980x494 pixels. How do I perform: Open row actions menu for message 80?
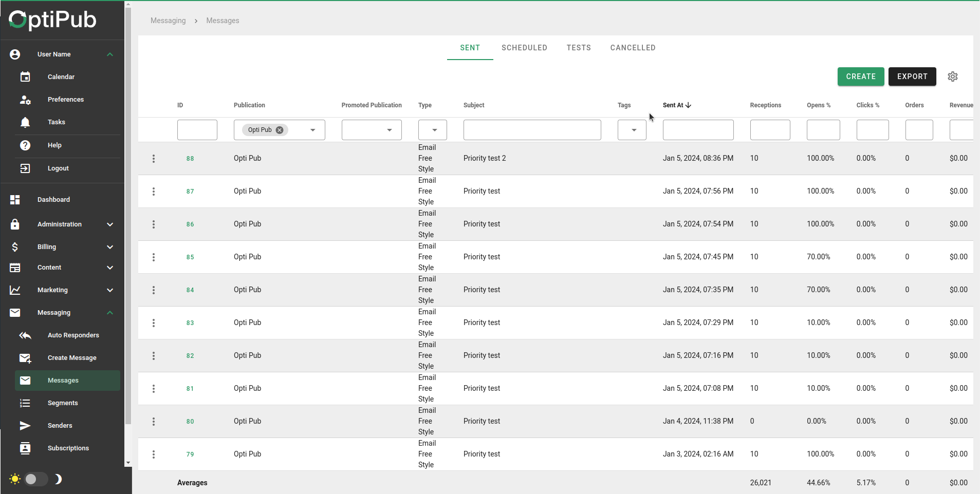click(x=154, y=422)
